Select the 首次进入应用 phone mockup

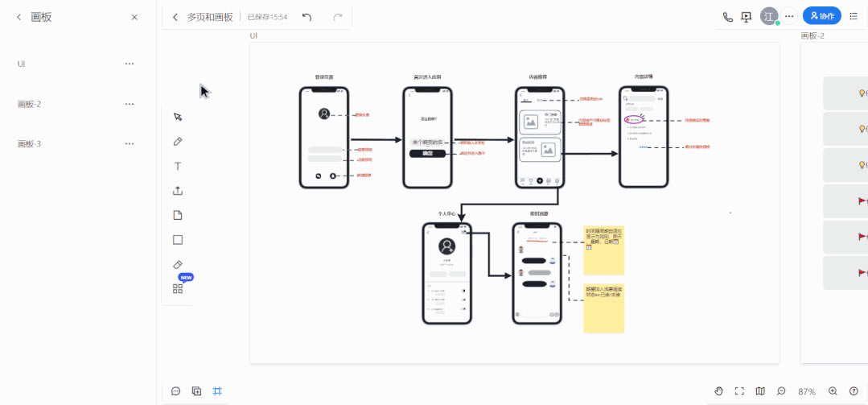(x=427, y=138)
